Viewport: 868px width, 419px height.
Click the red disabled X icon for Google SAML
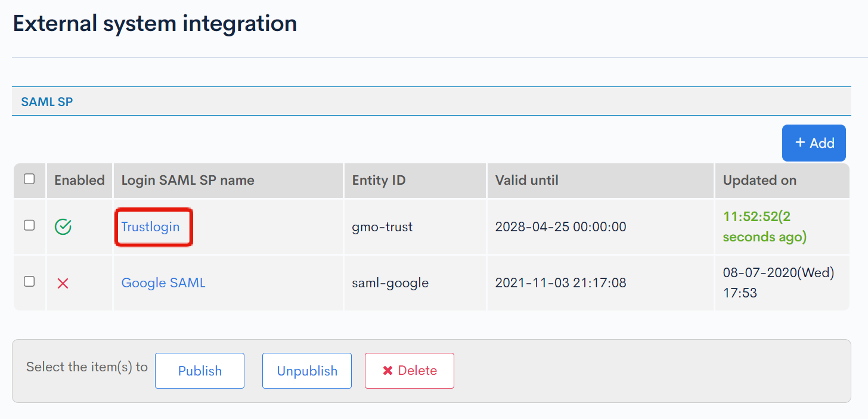point(63,283)
